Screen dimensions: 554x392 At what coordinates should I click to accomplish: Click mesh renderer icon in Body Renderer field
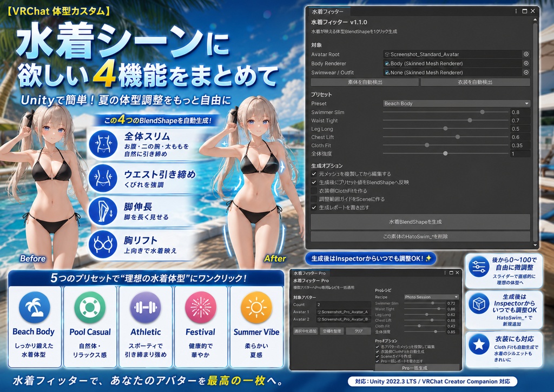click(387, 64)
